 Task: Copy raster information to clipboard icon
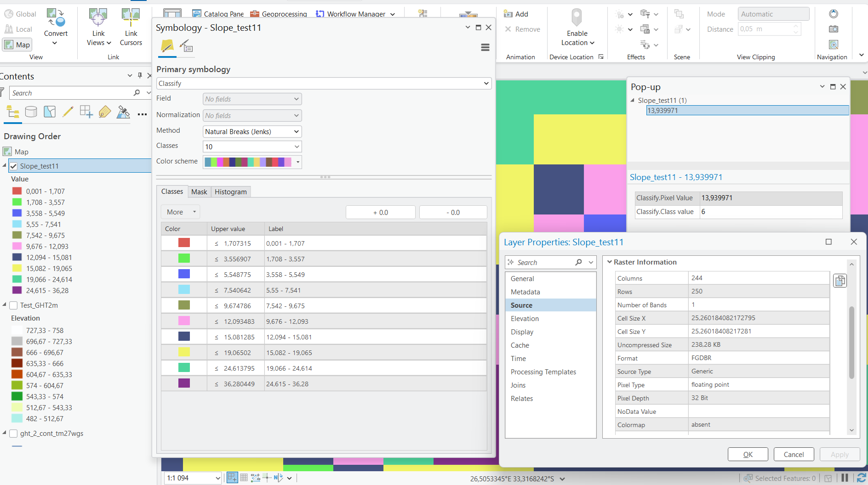840,281
